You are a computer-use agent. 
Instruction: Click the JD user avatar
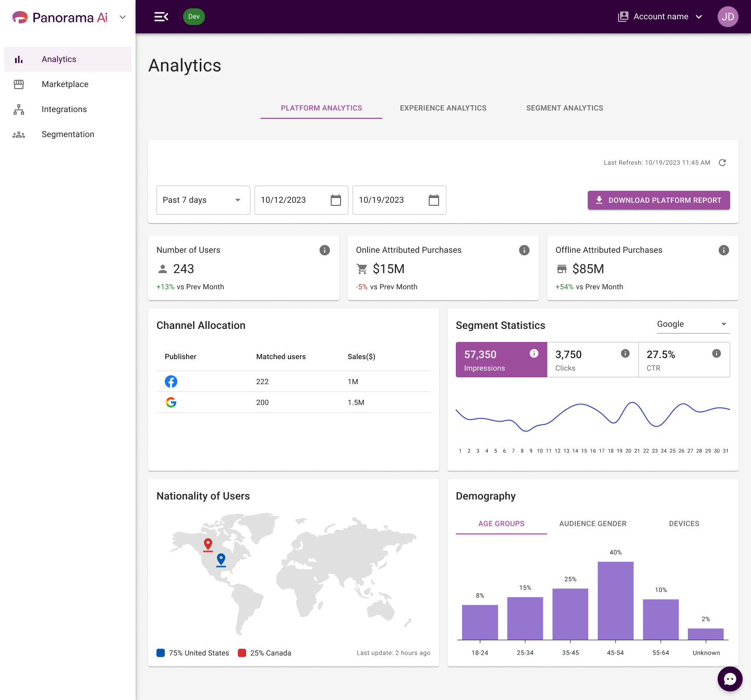[728, 17]
